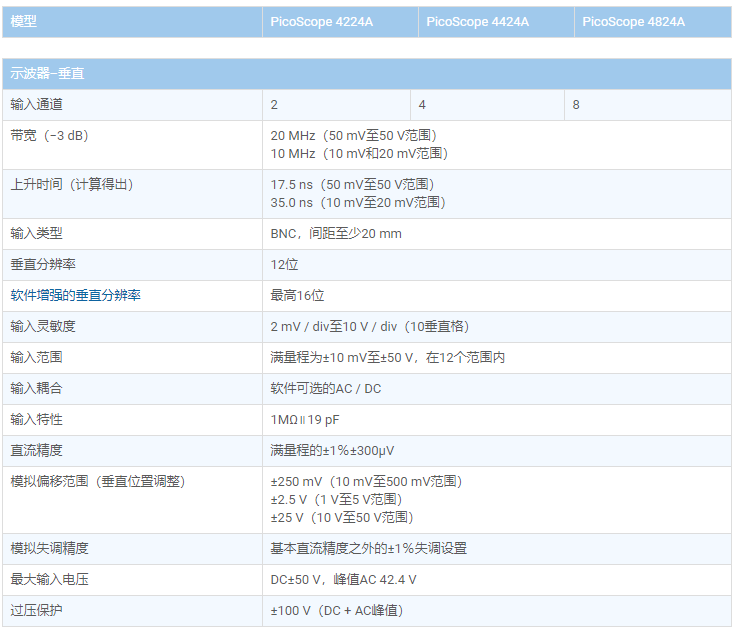Click the 软件可选的AC / DC value
The width and height of the screenshot is (736, 631).
point(325,388)
